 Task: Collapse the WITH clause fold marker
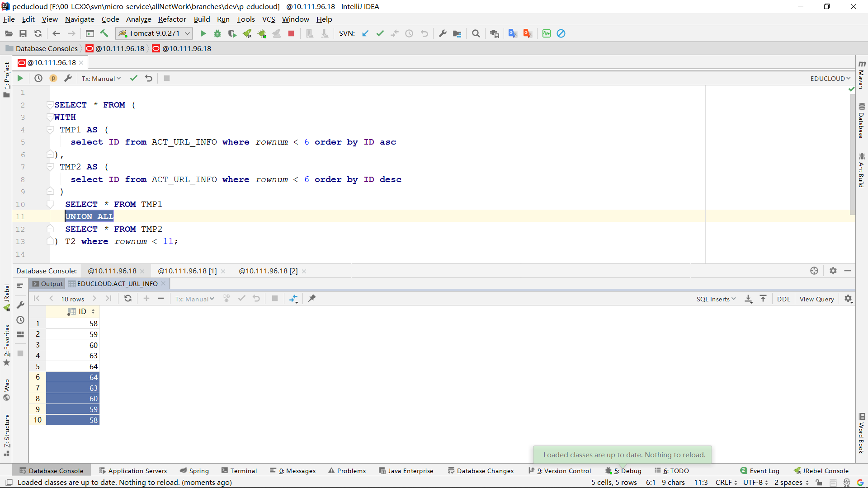coord(50,117)
